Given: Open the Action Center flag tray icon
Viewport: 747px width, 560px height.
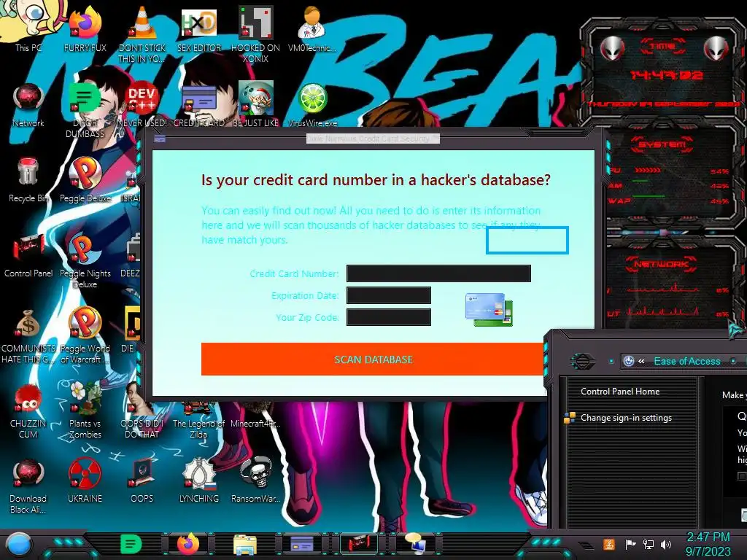Looking at the screenshot, I should tap(630, 544).
